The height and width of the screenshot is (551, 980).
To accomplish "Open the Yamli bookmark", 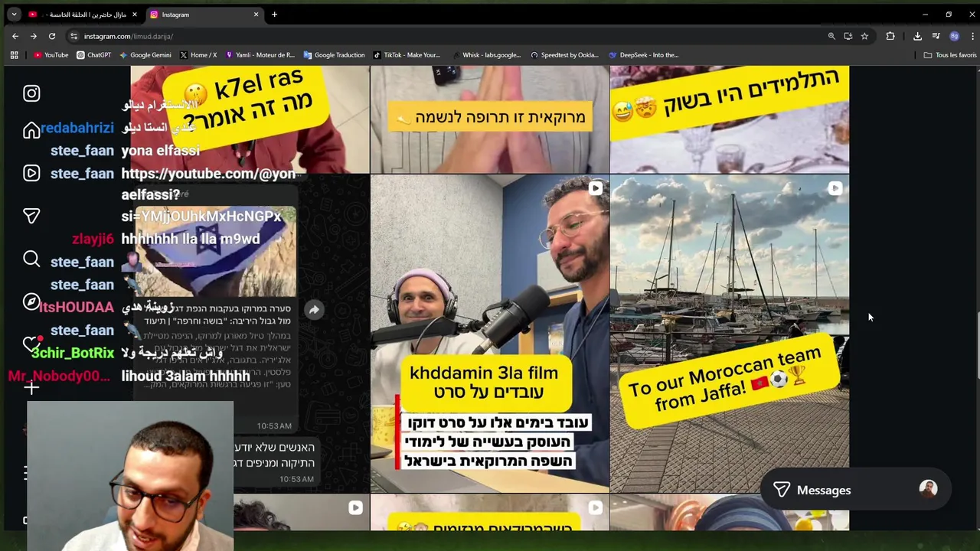I will 260,55.
